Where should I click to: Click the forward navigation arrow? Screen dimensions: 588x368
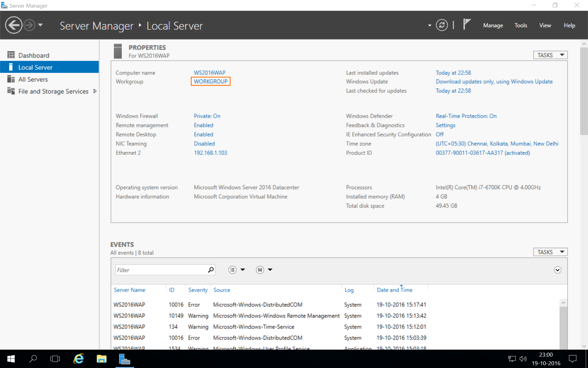pyautogui.click(x=30, y=25)
